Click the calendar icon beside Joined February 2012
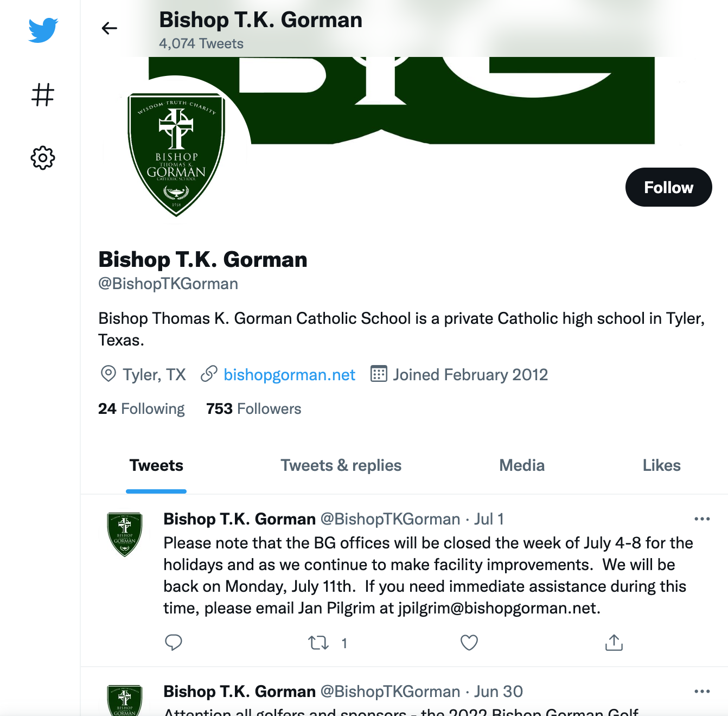The image size is (728, 716). pos(380,374)
